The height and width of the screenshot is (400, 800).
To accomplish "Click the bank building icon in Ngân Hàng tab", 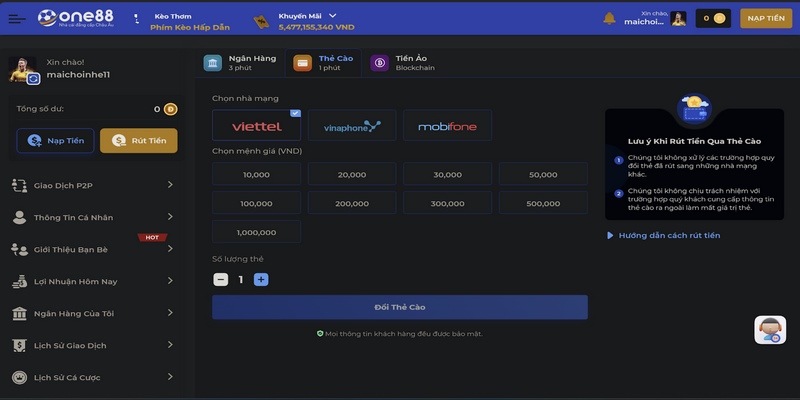I will (x=213, y=63).
